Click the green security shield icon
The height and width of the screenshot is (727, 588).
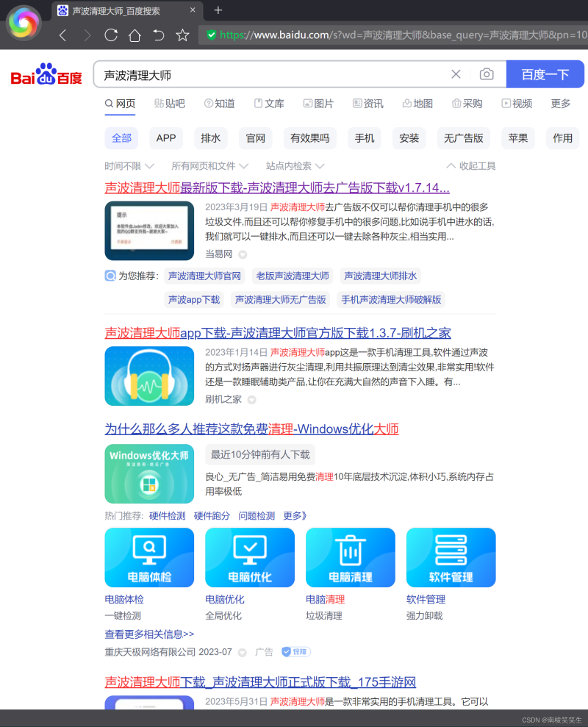[x=211, y=35]
